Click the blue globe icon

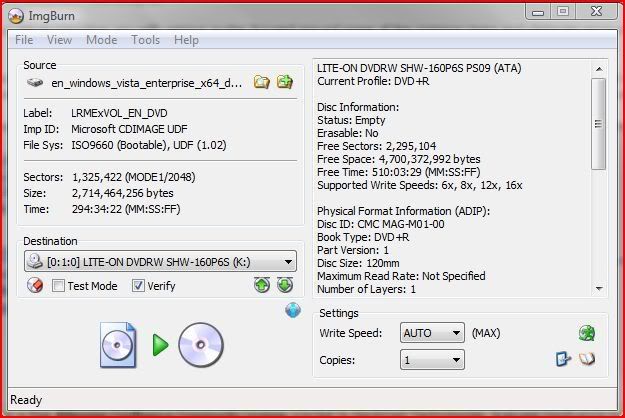tap(293, 310)
